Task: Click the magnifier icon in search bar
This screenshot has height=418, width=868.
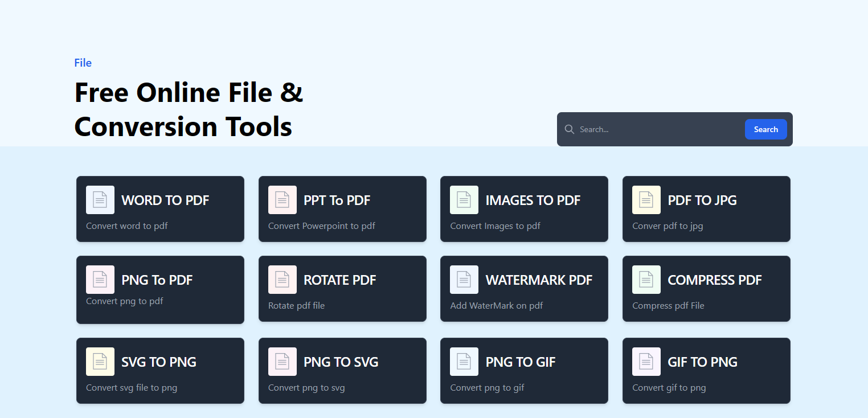Action: pos(569,129)
